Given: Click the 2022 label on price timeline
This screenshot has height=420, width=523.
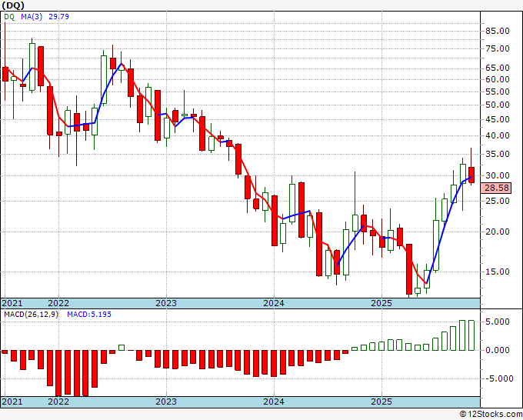Looking at the screenshot, I should pos(58,303).
